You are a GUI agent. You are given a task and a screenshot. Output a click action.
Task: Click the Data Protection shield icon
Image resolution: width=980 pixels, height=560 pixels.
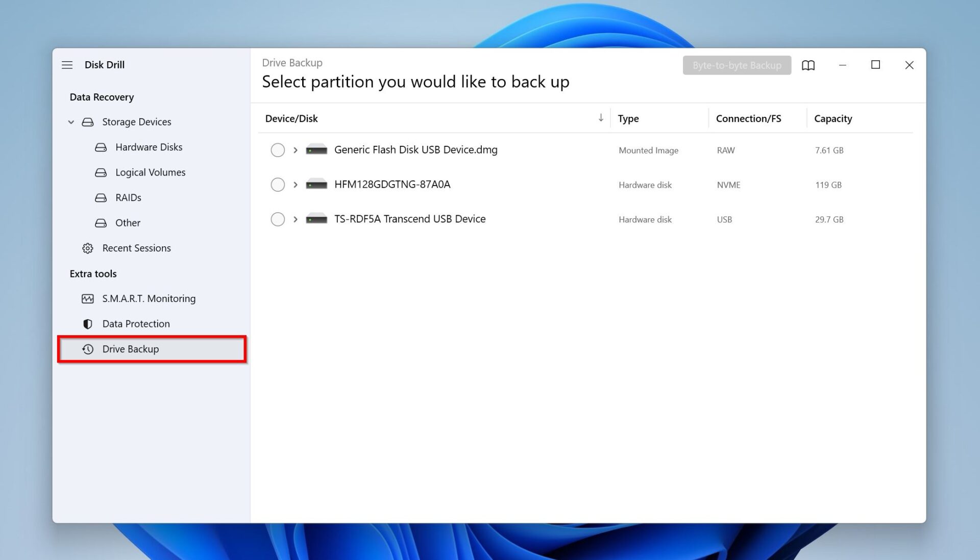pyautogui.click(x=88, y=324)
